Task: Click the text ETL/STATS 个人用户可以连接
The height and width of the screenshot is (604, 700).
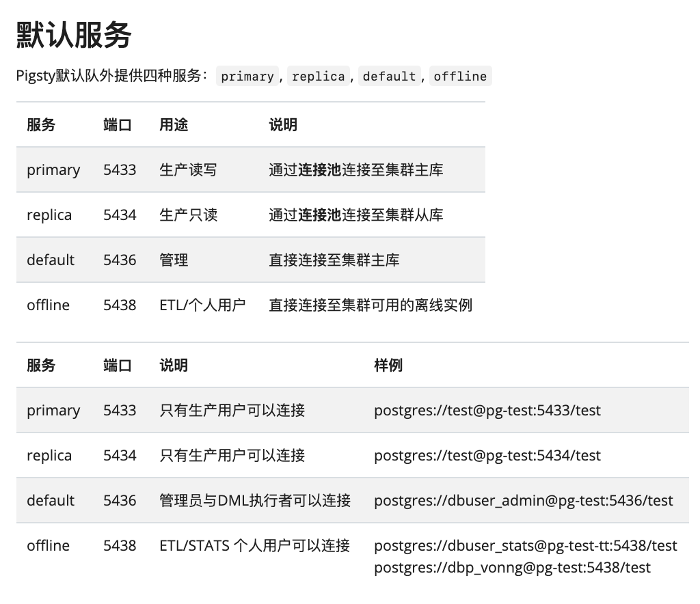Action: (x=254, y=545)
